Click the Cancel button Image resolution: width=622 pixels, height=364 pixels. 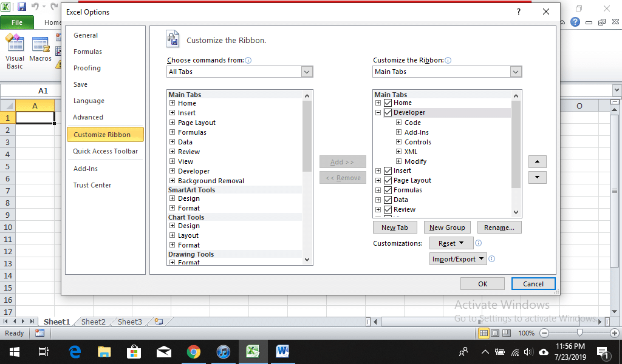(533, 283)
